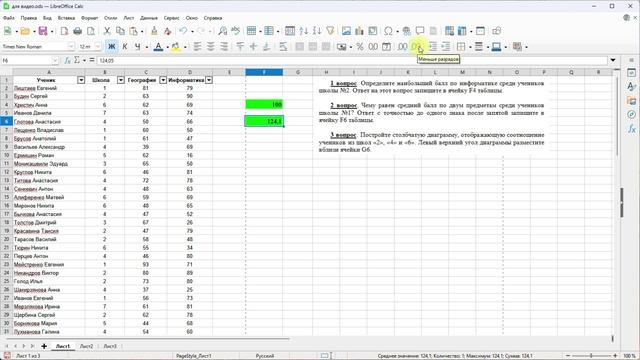640x360 pixels.
Task: Open the Файл menu
Action: 9,18
